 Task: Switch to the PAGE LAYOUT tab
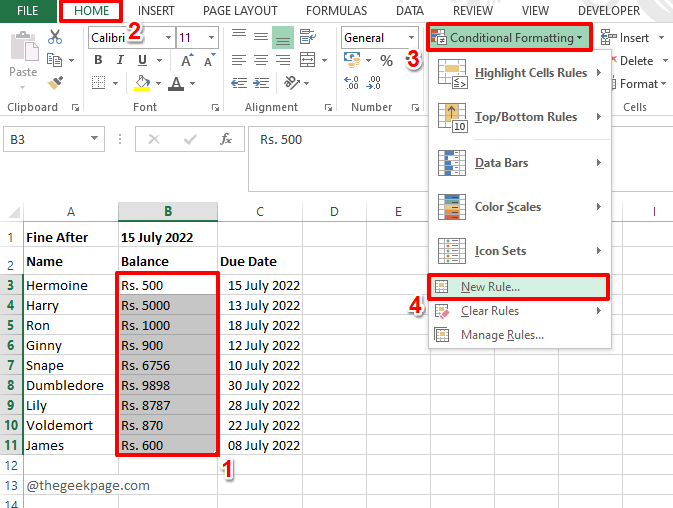click(240, 10)
